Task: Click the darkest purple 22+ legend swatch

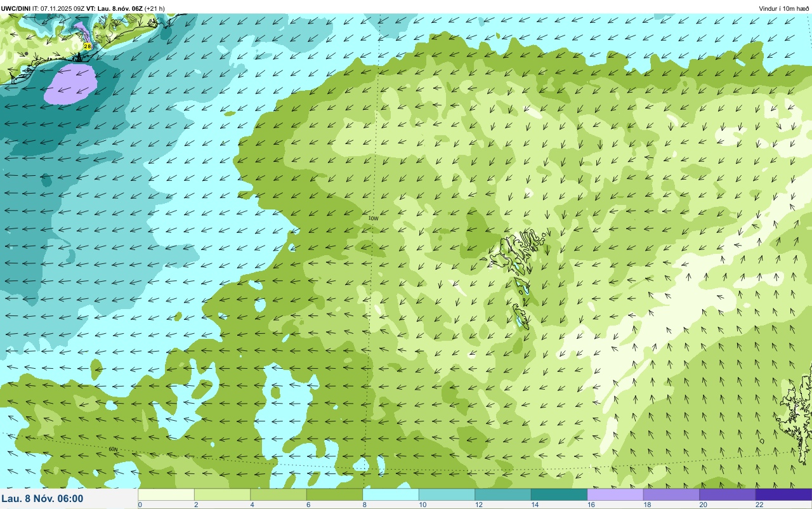Action: [783, 494]
